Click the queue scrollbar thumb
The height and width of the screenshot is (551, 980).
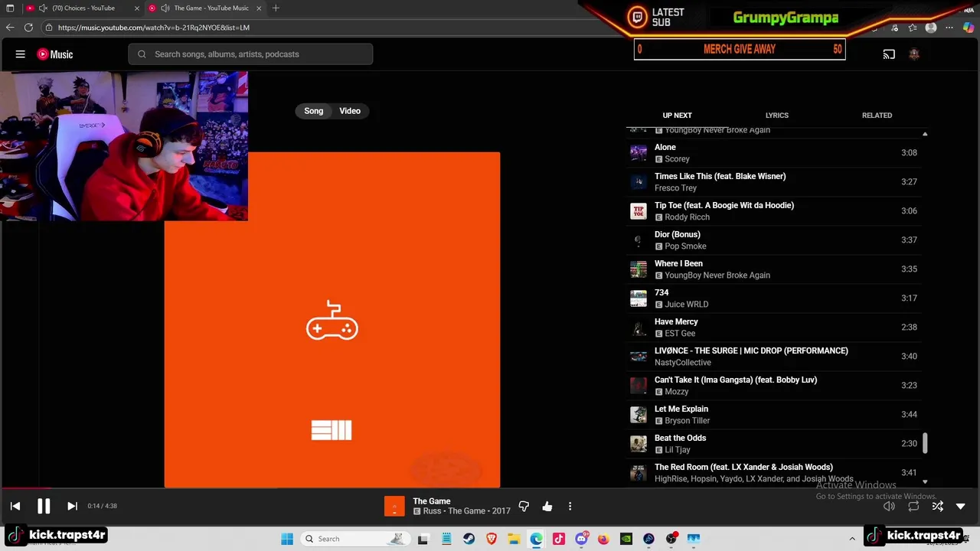[x=925, y=443]
